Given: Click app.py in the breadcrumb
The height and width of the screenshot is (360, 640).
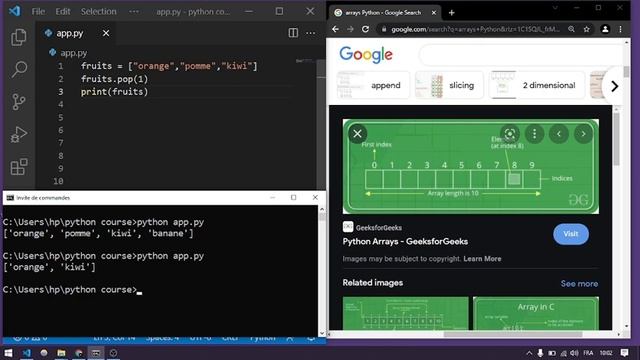Looking at the screenshot, I should (x=73, y=53).
